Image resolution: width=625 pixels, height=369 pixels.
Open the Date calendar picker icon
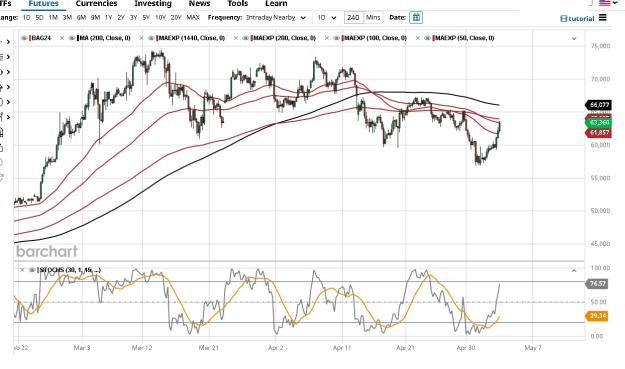[x=416, y=18]
